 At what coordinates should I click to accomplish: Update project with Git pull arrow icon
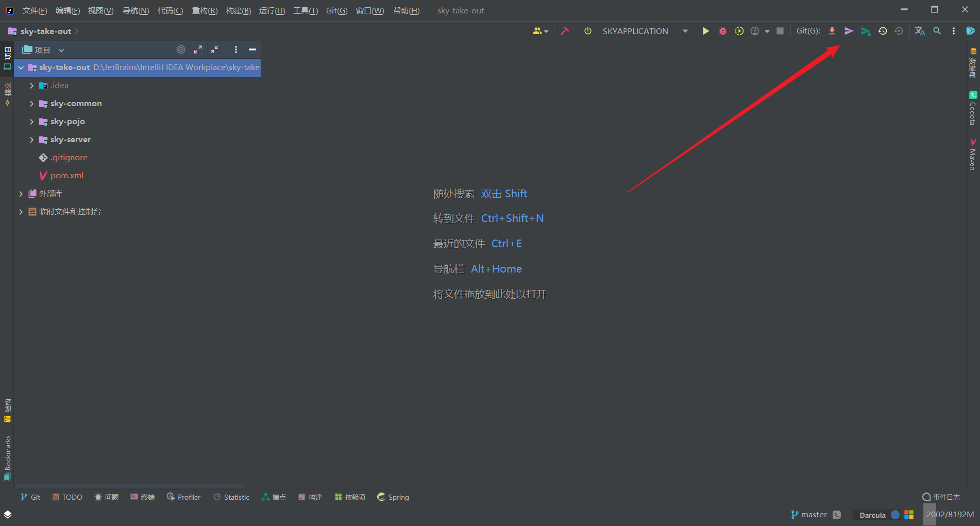(832, 31)
